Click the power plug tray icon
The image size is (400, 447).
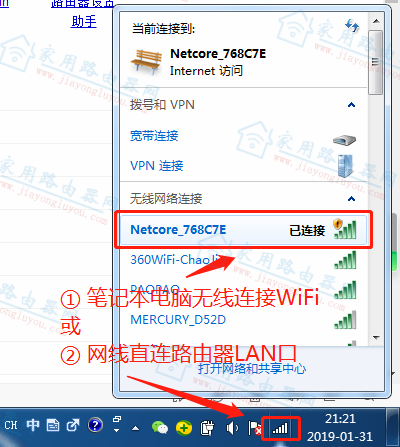pyautogui.click(x=207, y=428)
